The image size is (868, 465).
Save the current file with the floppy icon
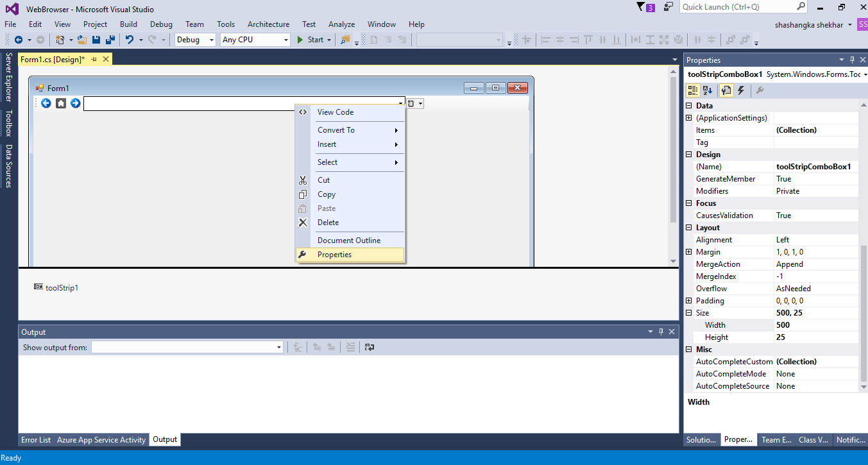pyautogui.click(x=96, y=40)
